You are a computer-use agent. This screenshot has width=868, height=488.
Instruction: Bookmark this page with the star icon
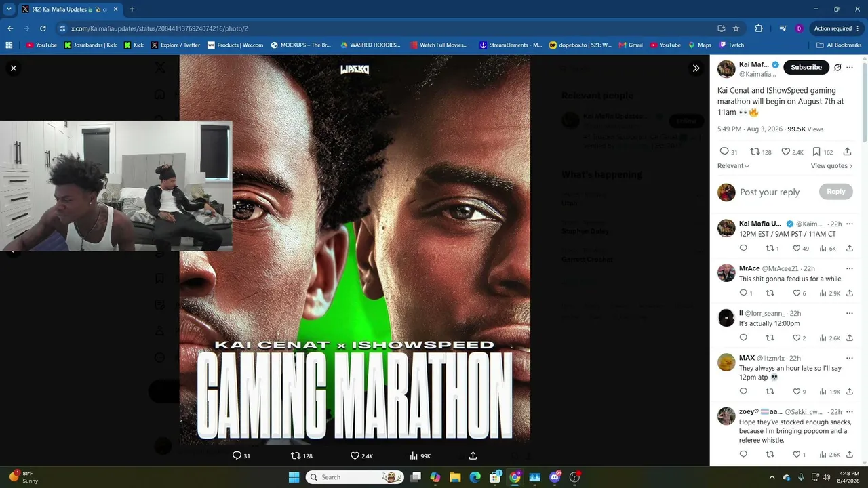coord(736,28)
